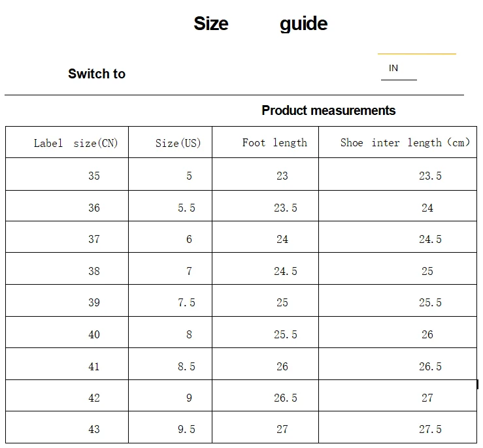Click the Size(US) column header
This screenshot has height=448, width=483.
pos(170,142)
